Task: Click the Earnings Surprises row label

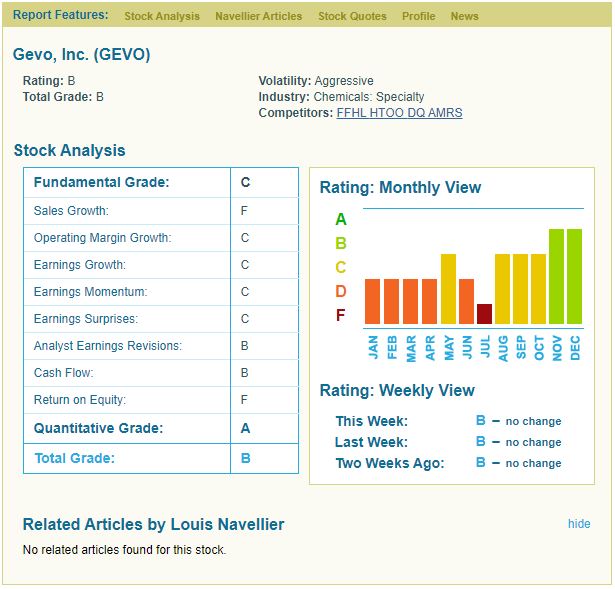Action: point(86,319)
